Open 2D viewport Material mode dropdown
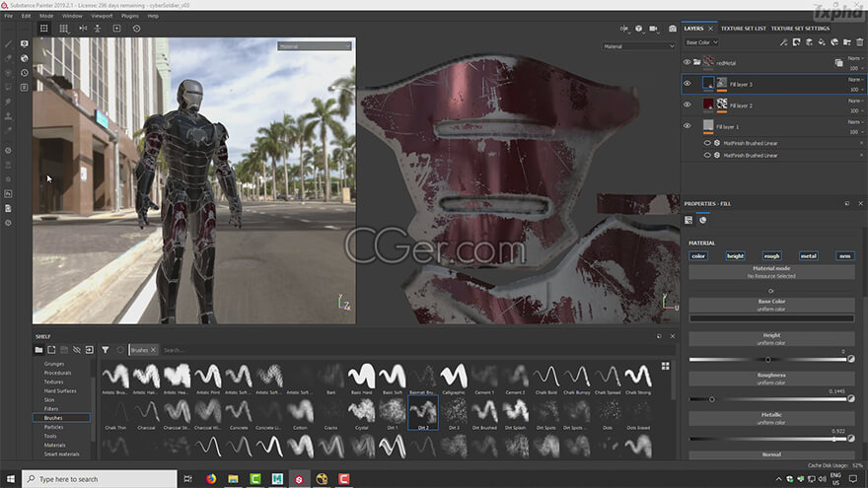868x488 pixels. [x=639, y=46]
